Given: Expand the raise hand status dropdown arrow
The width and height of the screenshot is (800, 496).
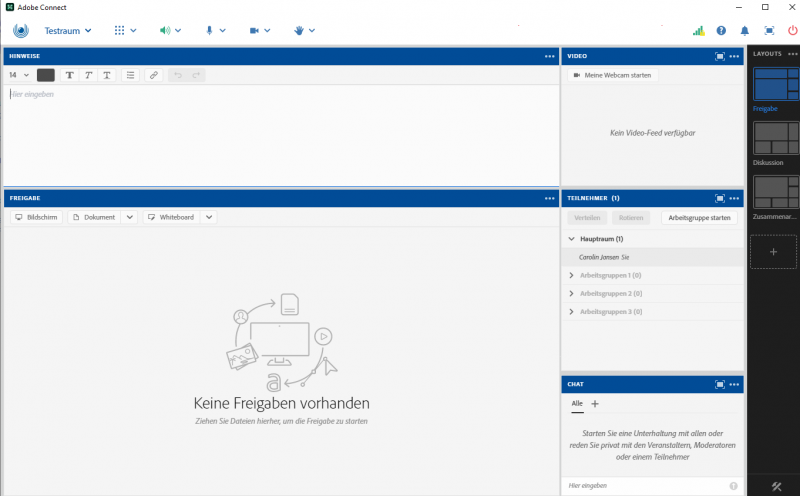Looking at the screenshot, I should [x=312, y=31].
